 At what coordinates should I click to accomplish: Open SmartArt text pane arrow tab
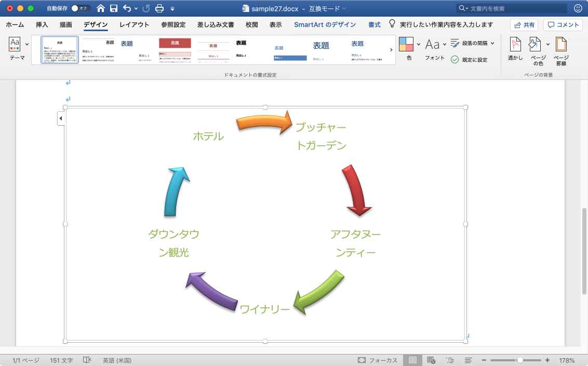pyautogui.click(x=61, y=118)
